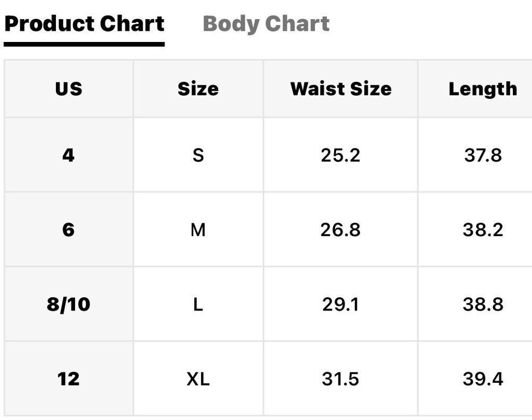Screen dimensions: 532x420
Task: Select the US size 4 cell
Action: click(69, 155)
